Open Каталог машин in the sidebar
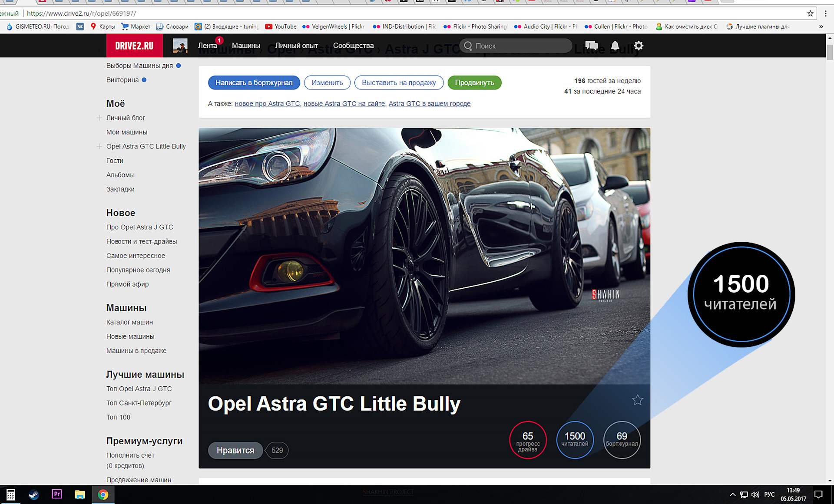Image resolution: width=834 pixels, height=504 pixels. pos(129,322)
